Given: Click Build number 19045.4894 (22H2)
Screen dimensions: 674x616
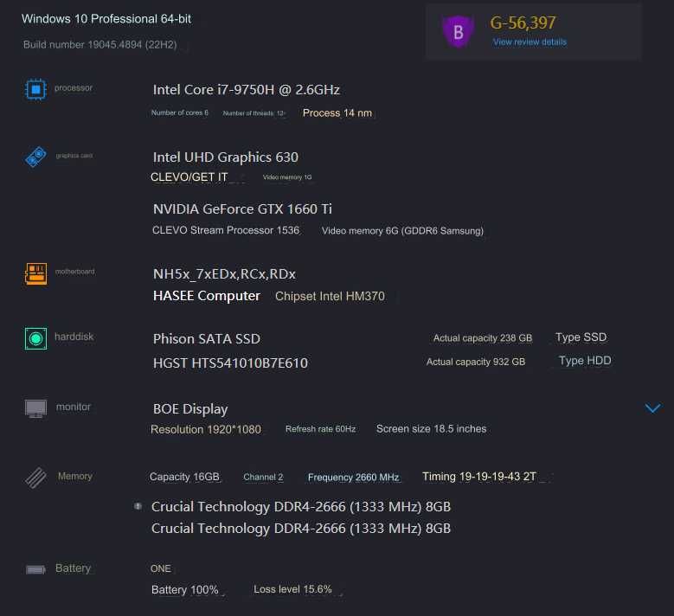Looking at the screenshot, I should tap(99, 45).
